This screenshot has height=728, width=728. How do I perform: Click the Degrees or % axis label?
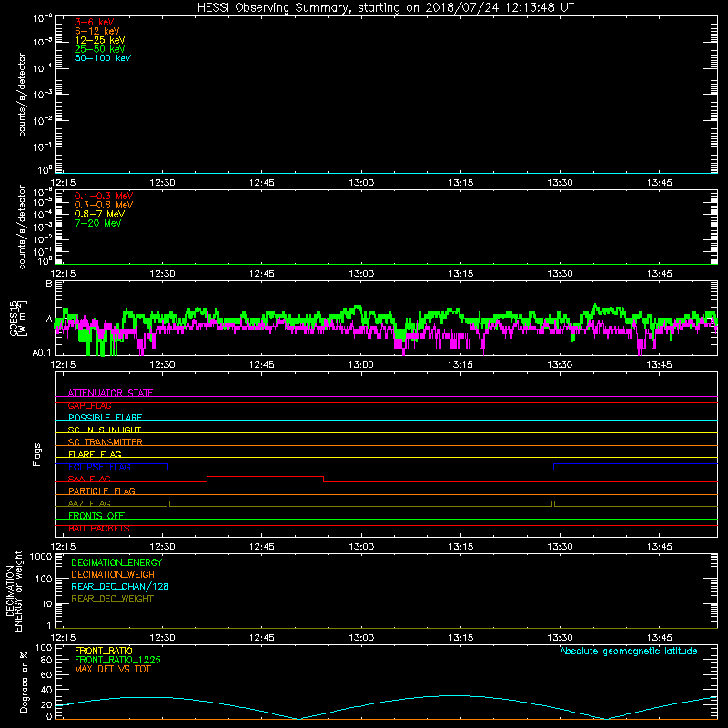coord(24,682)
